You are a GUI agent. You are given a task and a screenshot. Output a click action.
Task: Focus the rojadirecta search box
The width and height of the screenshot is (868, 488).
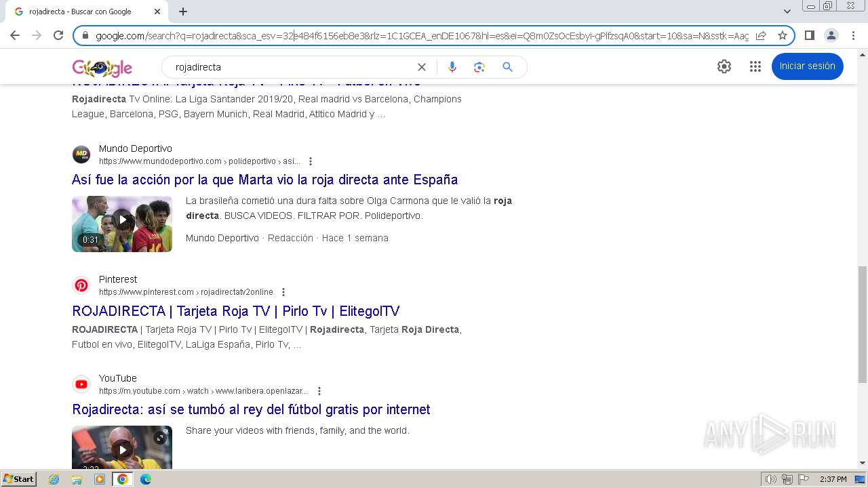tap(292, 67)
